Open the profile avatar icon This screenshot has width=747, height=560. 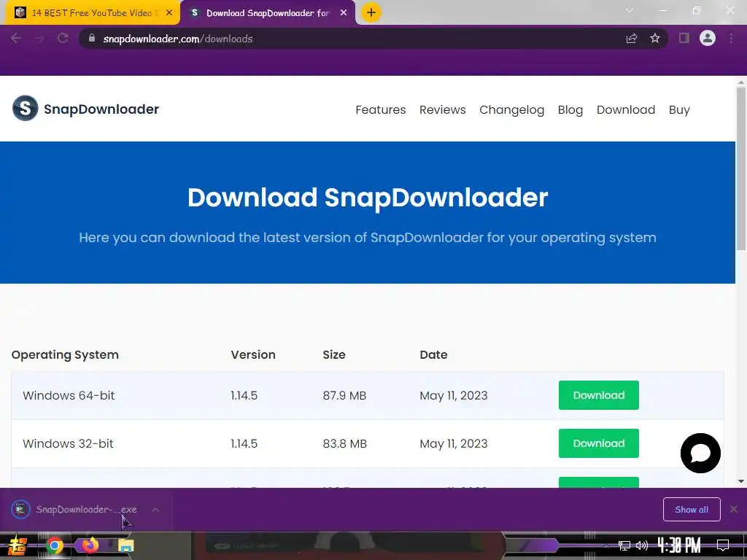[x=708, y=38]
